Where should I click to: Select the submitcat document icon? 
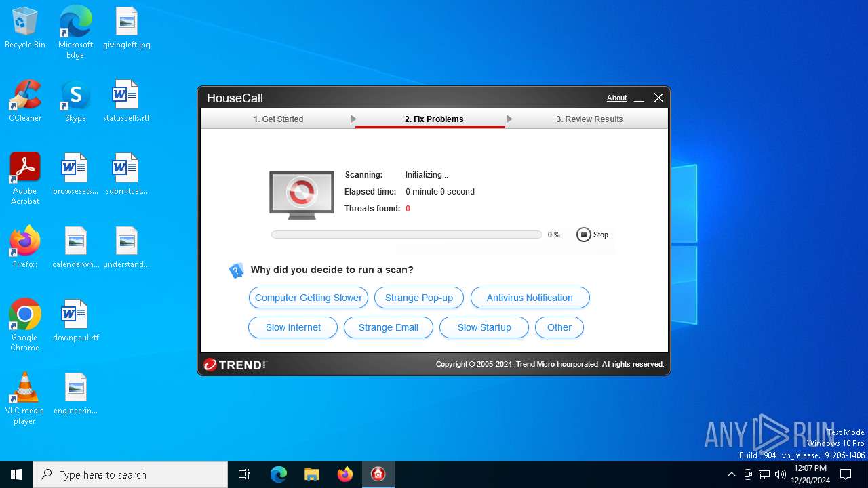127,175
